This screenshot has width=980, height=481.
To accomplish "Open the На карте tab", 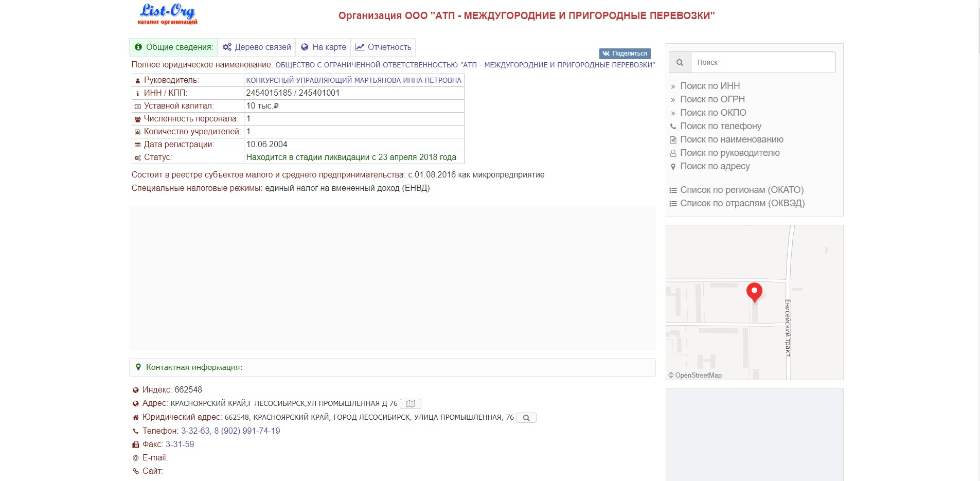I will (323, 47).
